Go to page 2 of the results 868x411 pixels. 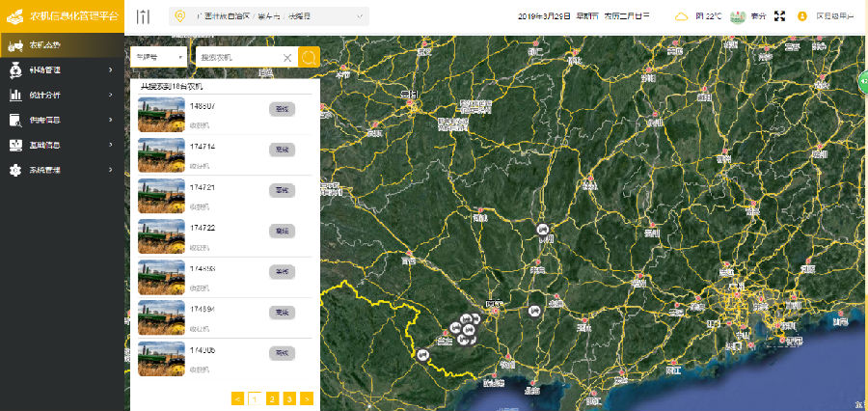click(272, 397)
